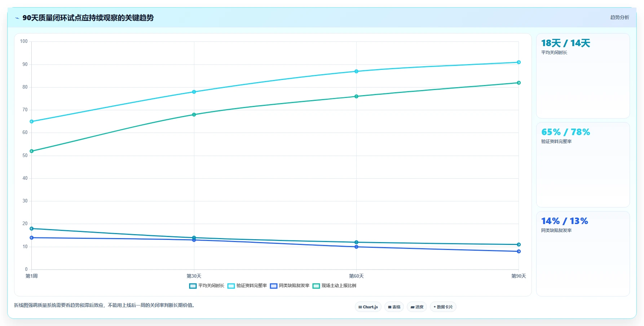Viewport: 644px width, 326px height.
Task: Click the 表格 tag
Action: point(394,307)
